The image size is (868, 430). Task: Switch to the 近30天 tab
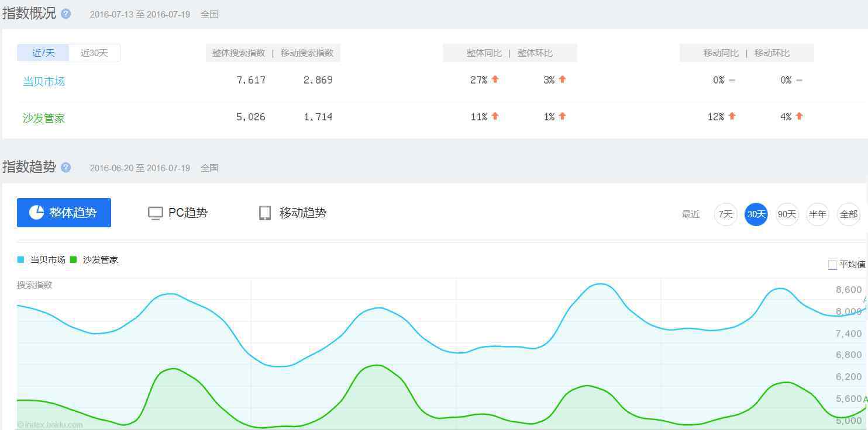point(94,53)
